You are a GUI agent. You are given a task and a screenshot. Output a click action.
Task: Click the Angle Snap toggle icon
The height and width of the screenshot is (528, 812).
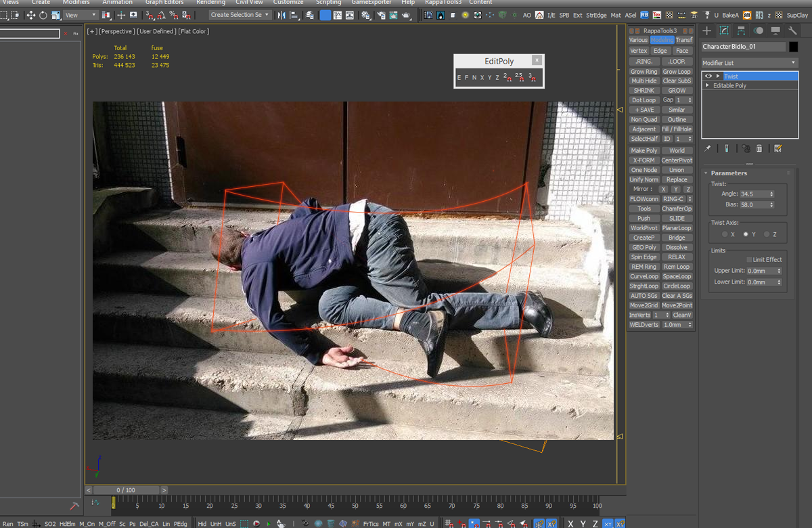[x=160, y=15]
